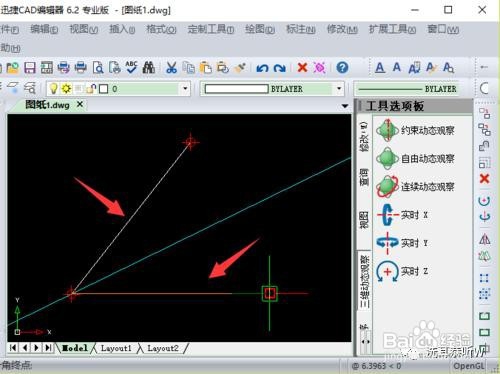Open the 格式(O) menu

click(x=161, y=30)
